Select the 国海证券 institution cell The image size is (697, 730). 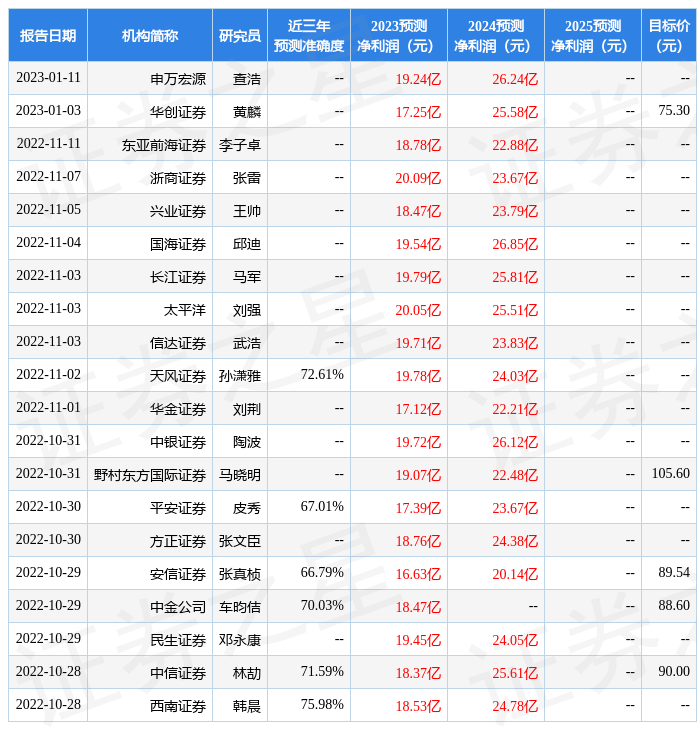(x=150, y=243)
